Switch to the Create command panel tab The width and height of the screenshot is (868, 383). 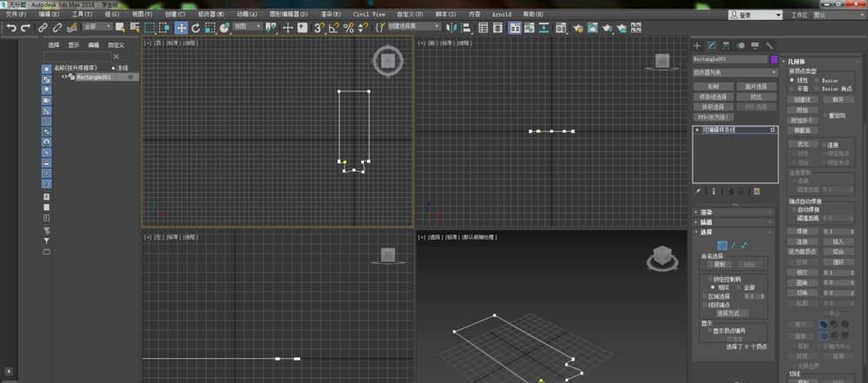tap(698, 45)
